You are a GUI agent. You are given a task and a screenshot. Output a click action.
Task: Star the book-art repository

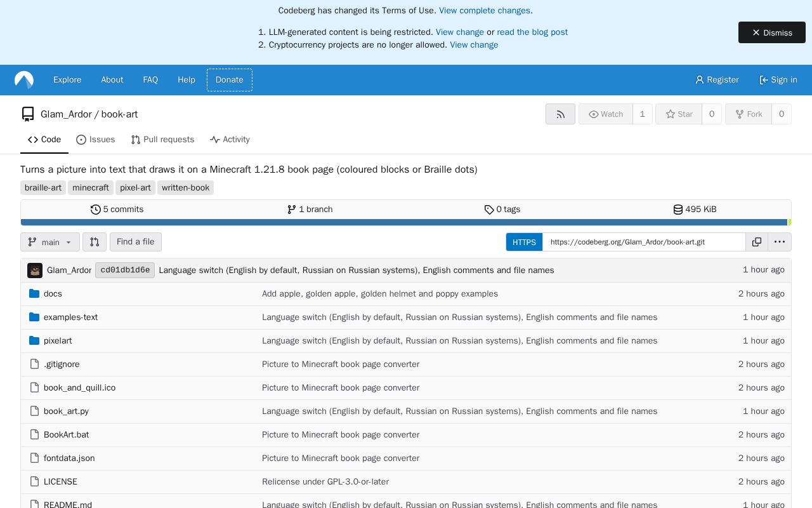(x=679, y=114)
